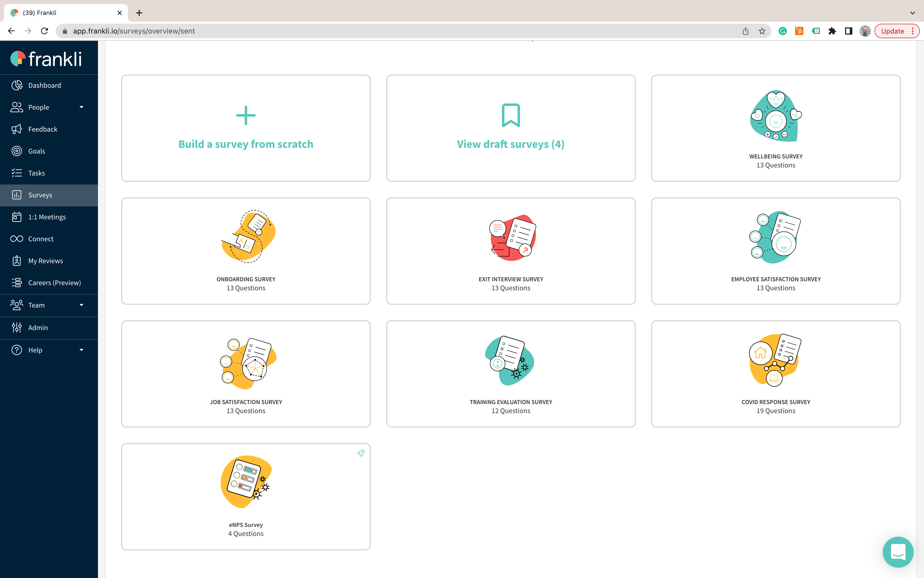Select the Team group icon
Image resolution: width=924 pixels, height=578 pixels.
coord(16,305)
